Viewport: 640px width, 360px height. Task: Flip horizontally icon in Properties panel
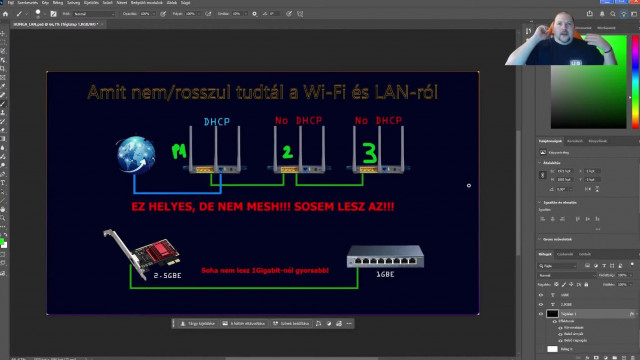[588, 189]
